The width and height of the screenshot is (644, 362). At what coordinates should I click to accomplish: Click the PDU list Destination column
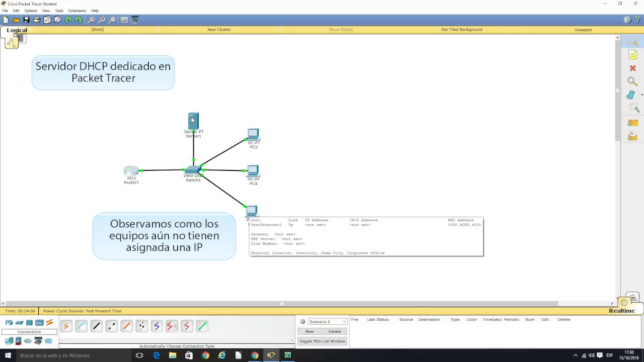click(x=429, y=320)
